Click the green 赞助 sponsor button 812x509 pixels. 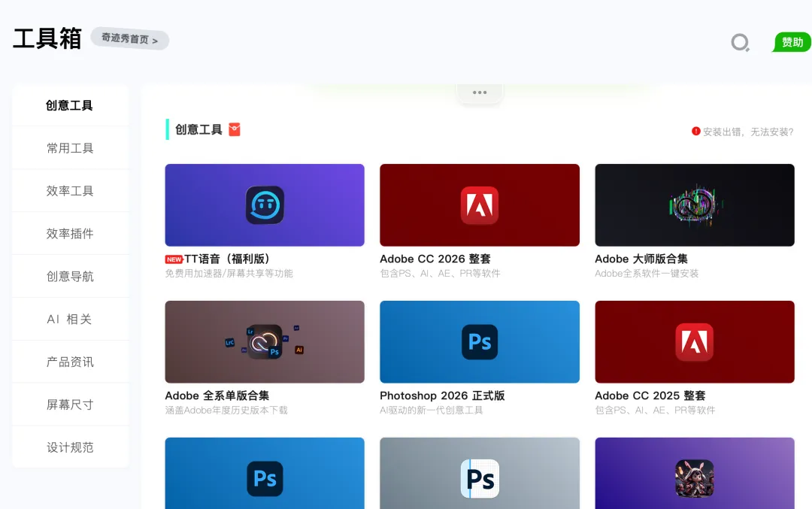pos(792,42)
